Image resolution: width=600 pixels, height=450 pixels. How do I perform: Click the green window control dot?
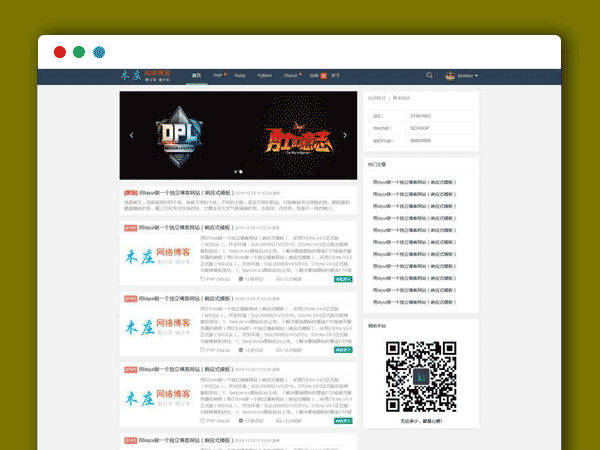79,52
